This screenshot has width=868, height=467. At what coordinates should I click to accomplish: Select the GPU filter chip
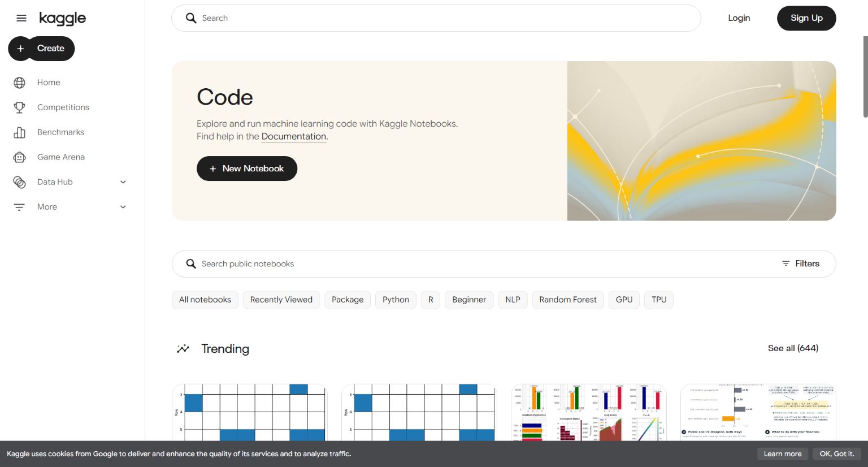[624, 300]
